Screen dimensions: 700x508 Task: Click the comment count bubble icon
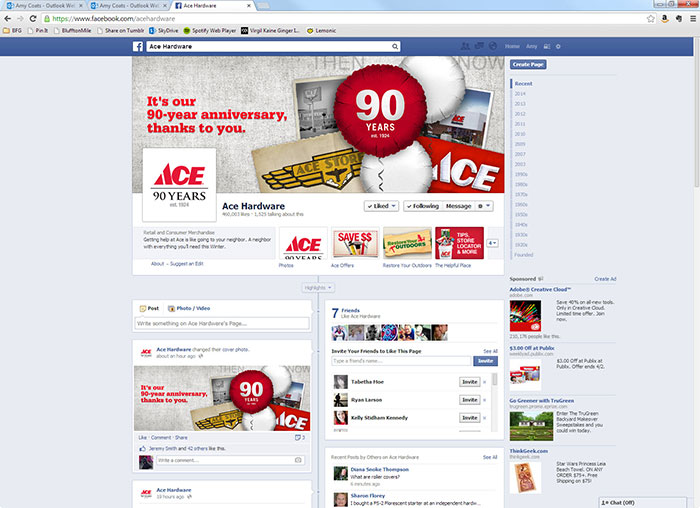pos(300,437)
